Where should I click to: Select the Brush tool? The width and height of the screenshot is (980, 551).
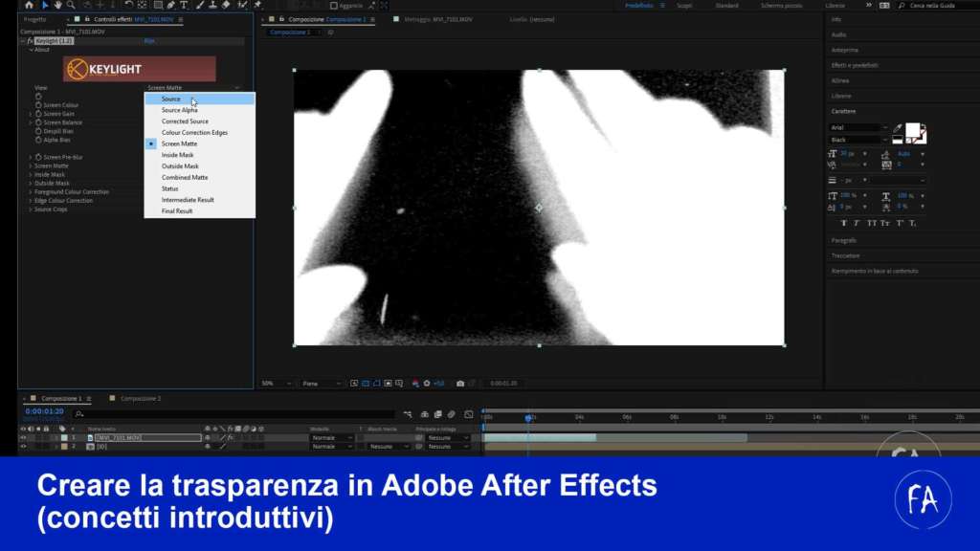pyautogui.click(x=200, y=5)
